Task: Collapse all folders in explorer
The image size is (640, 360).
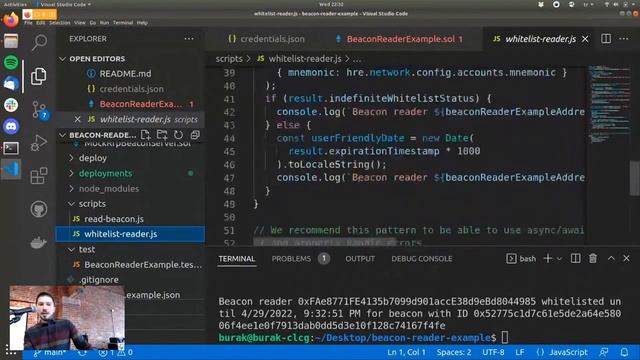Action: (195, 135)
